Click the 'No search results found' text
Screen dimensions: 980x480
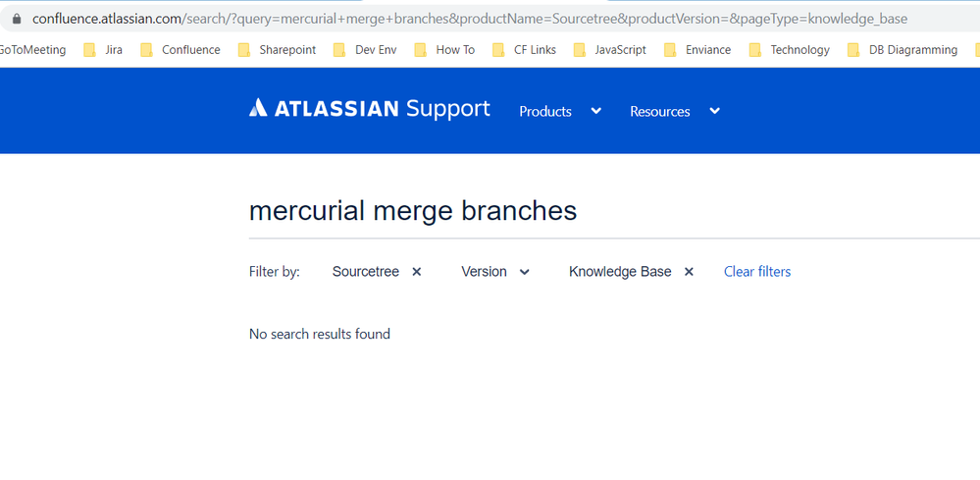click(320, 335)
